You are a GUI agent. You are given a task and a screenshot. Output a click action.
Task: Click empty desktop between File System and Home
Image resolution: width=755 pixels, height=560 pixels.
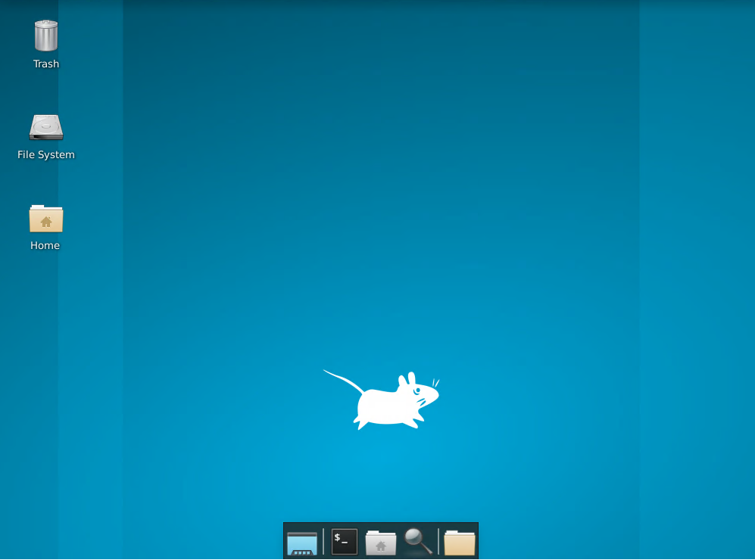46,182
